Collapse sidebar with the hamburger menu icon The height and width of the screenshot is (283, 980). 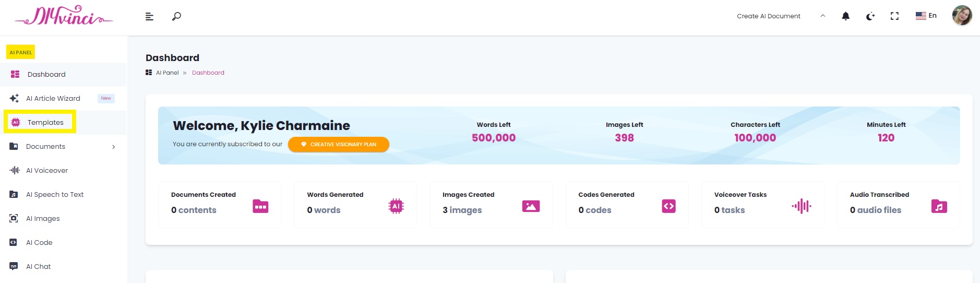(x=149, y=16)
